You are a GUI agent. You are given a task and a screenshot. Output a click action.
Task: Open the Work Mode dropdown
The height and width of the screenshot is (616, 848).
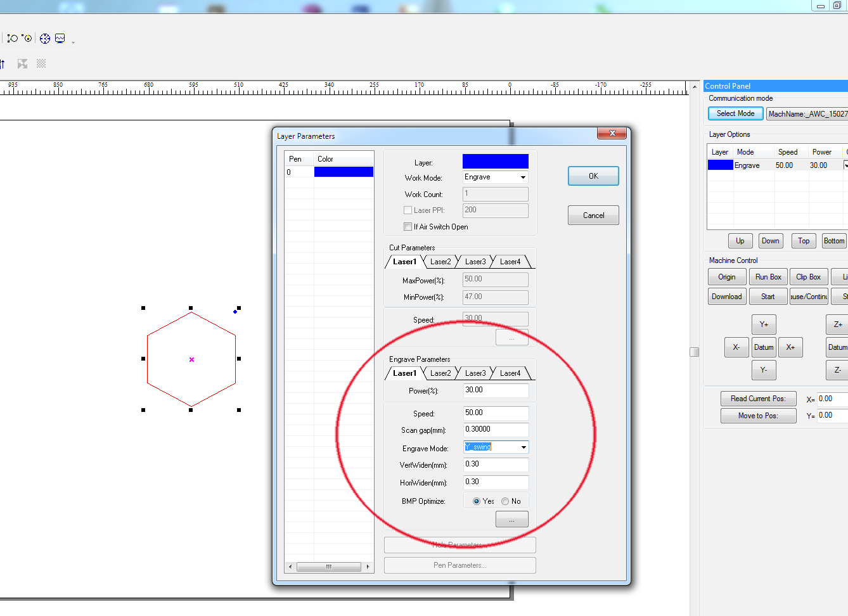click(523, 177)
